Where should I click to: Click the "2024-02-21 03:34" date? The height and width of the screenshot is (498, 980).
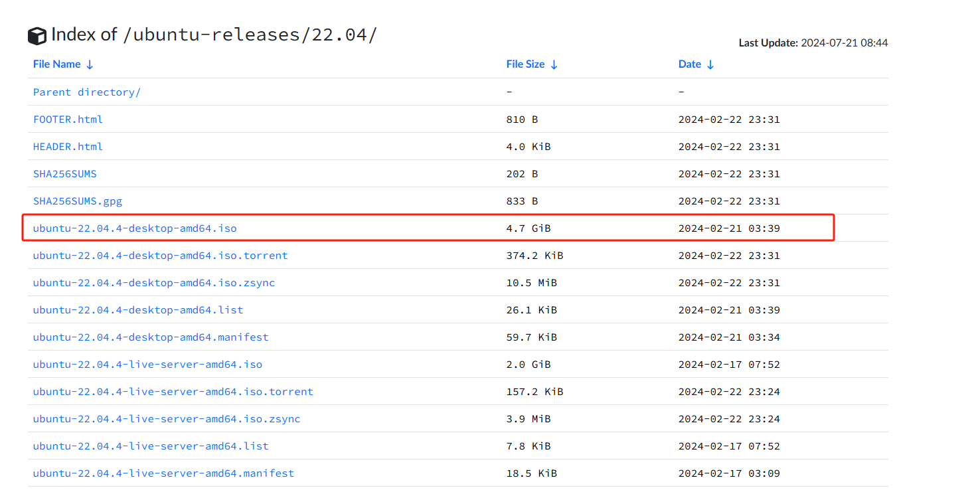(x=729, y=337)
